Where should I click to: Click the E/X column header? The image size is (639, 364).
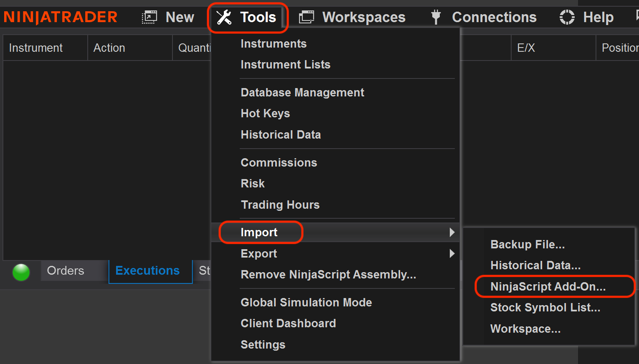553,48
